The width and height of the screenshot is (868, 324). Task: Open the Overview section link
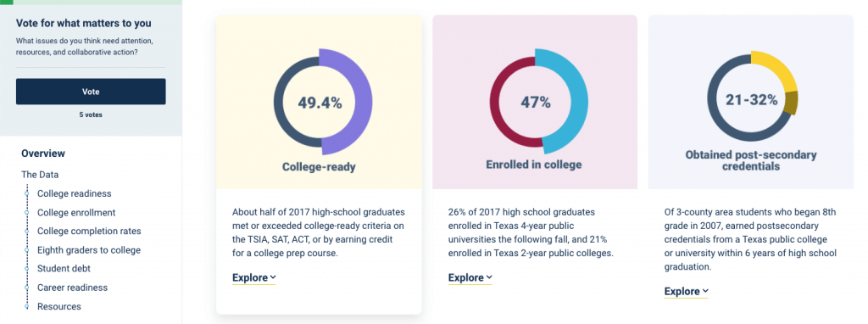43,154
